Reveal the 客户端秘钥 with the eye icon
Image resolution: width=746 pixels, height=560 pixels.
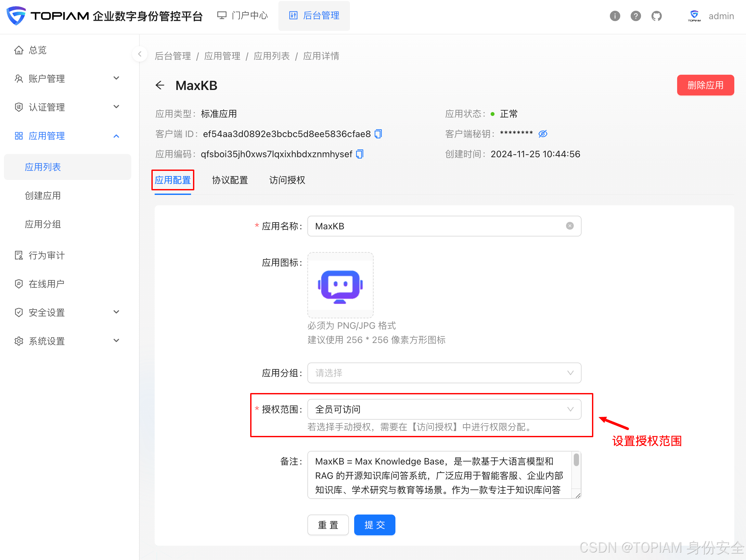pos(543,134)
